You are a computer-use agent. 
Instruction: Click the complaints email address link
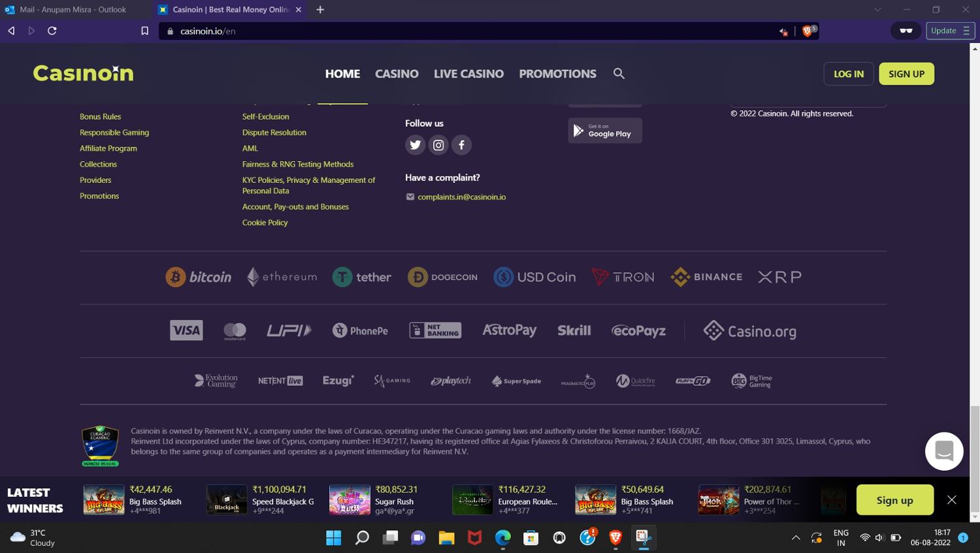coord(461,197)
